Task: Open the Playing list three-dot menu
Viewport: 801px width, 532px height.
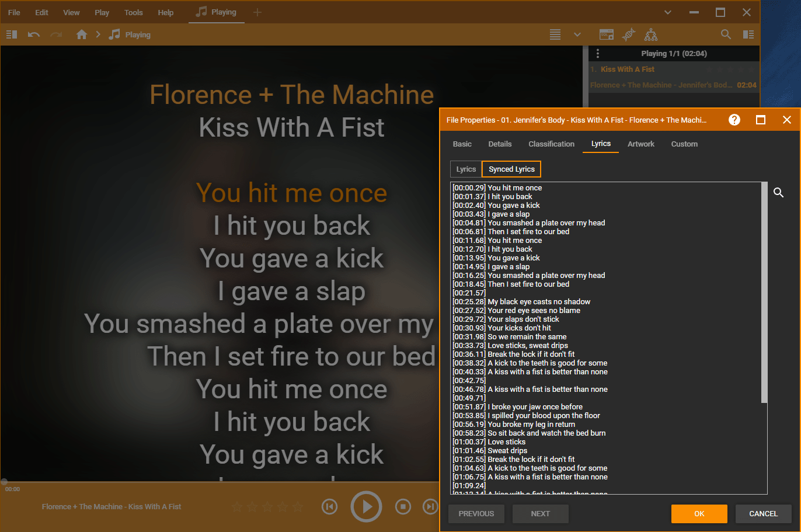Action: [x=597, y=54]
